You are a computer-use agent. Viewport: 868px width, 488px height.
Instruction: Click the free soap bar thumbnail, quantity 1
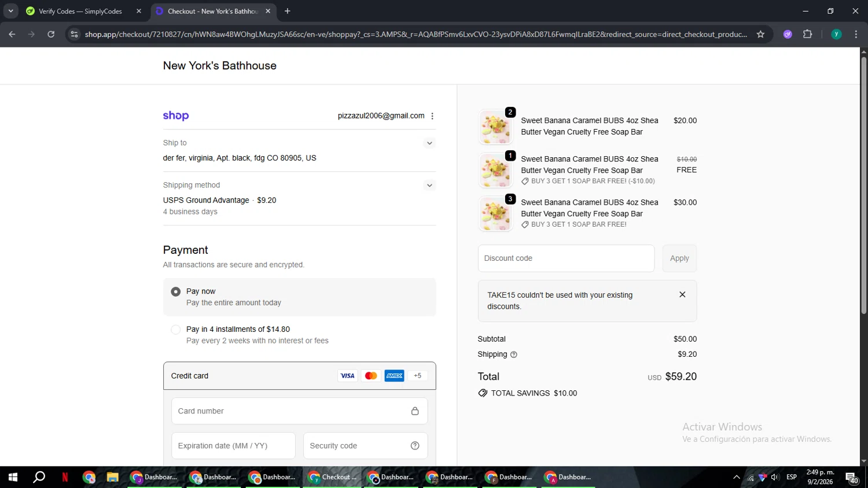495,170
